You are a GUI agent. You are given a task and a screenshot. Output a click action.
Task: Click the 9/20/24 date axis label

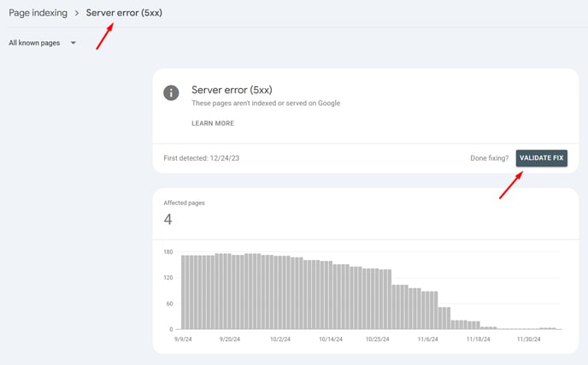tap(230, 339)
